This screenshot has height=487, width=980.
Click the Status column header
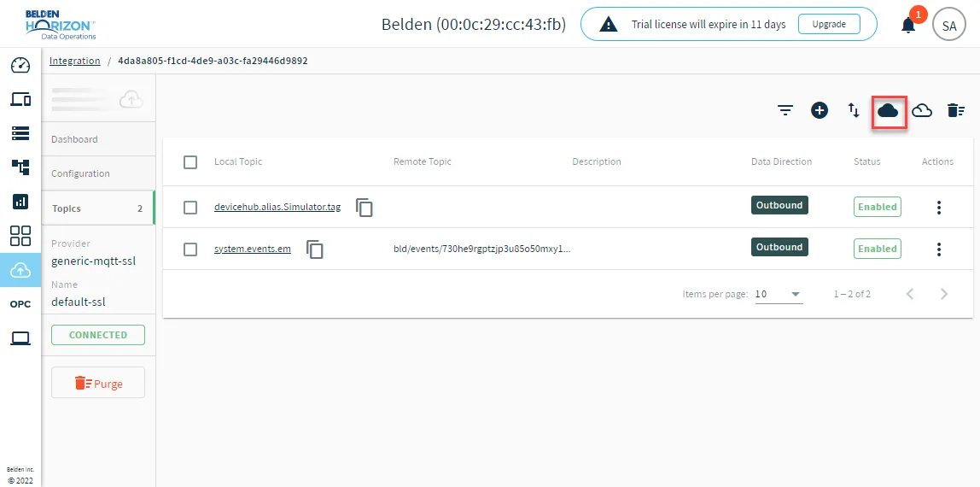click(866, 162)
